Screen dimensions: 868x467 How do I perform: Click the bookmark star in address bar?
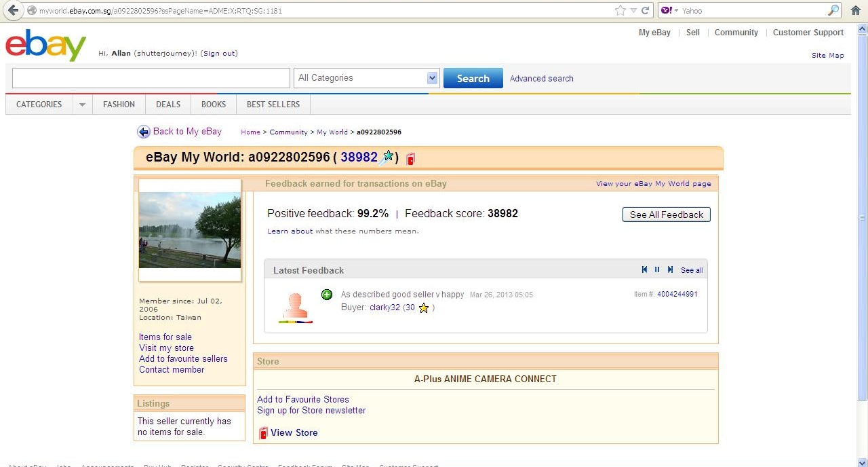(x=620, y=10)
